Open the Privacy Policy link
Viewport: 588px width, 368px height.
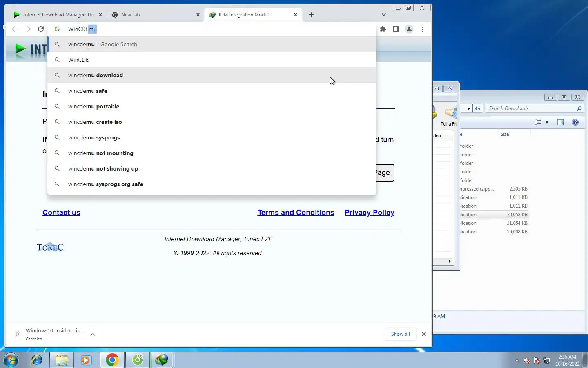(370, 213)
